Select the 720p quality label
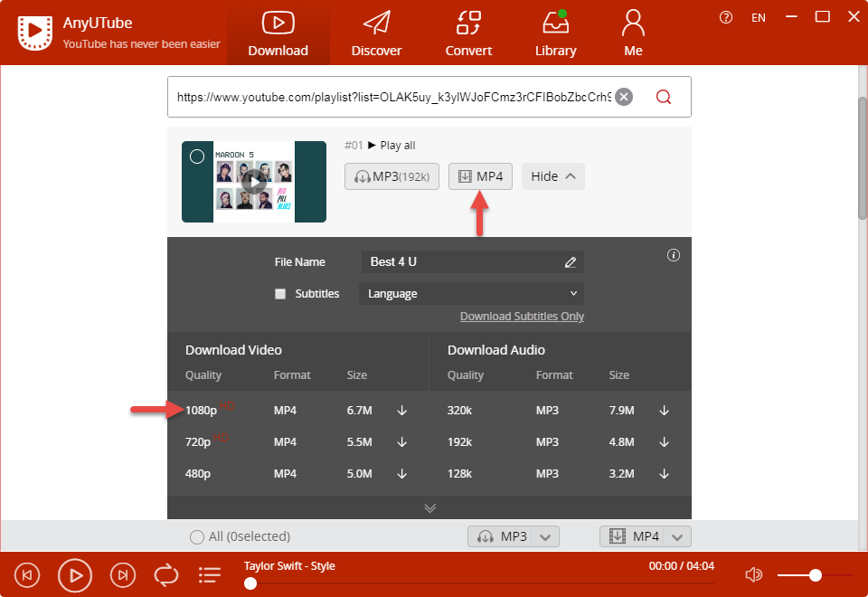Screen dimensions: 868x597 [x=198, y=442]
